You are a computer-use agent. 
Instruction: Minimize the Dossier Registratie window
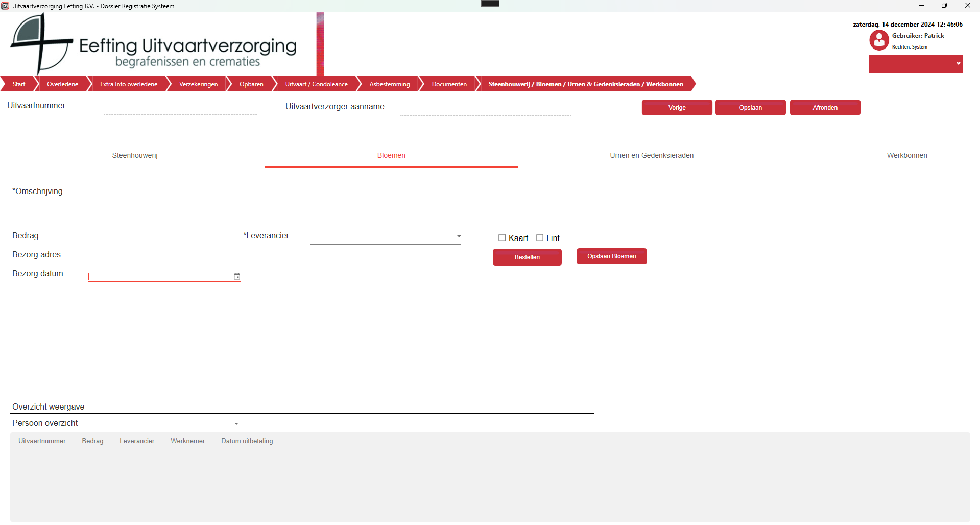point(921,6)
